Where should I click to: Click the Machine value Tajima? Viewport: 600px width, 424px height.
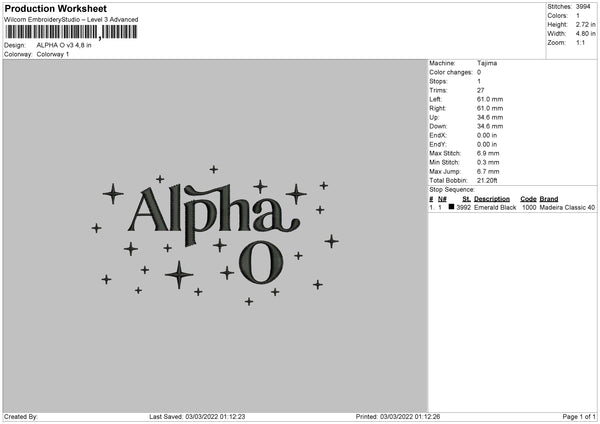488,63
